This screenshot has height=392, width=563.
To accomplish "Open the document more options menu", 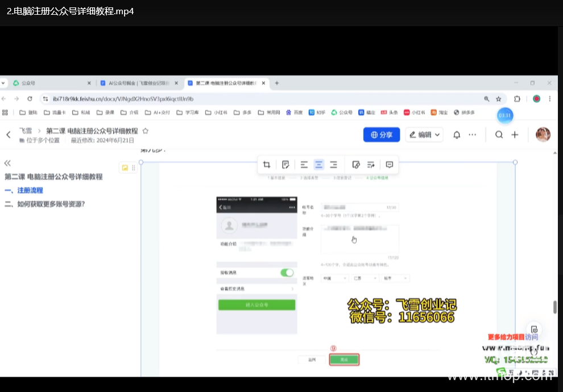I will click(473, 135).
